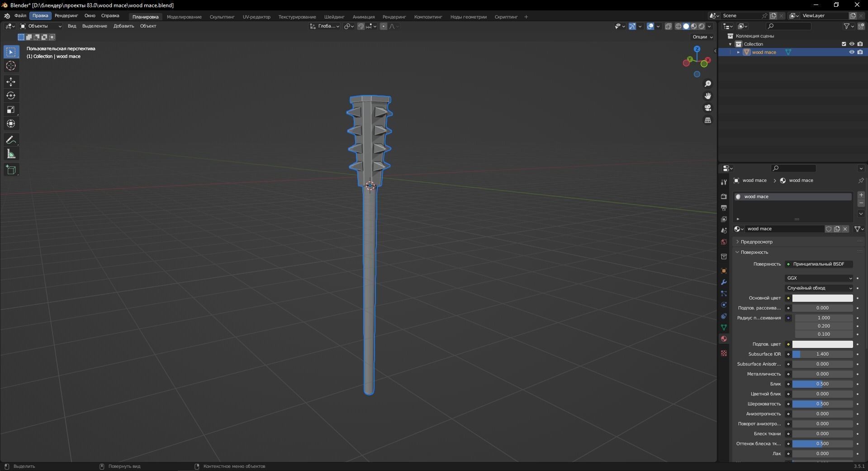Click Принципиальный BSDF surface shader button
The width and height of the screenshot is (868, 471).
point(819,264)
